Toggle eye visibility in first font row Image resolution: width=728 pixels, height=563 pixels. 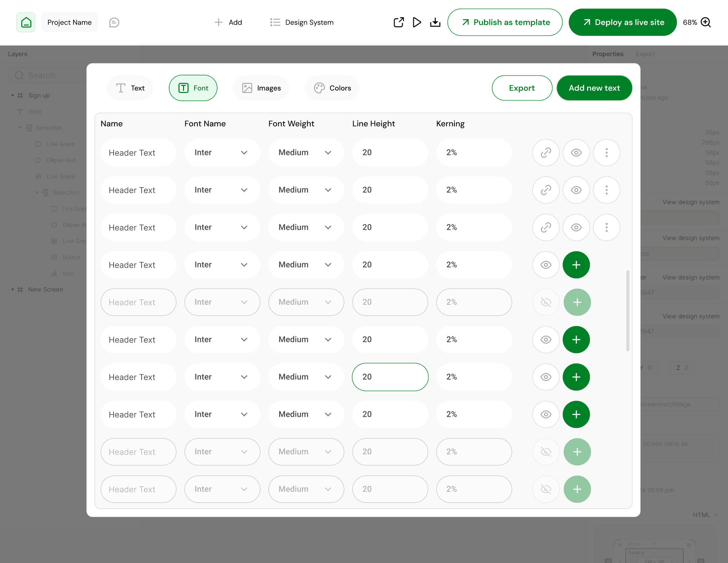point(576,153)
